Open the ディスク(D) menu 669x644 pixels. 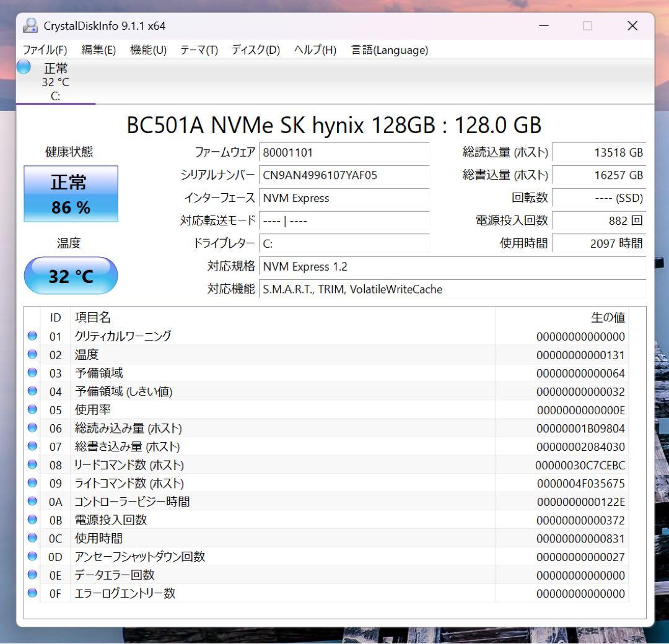(256, 50)
